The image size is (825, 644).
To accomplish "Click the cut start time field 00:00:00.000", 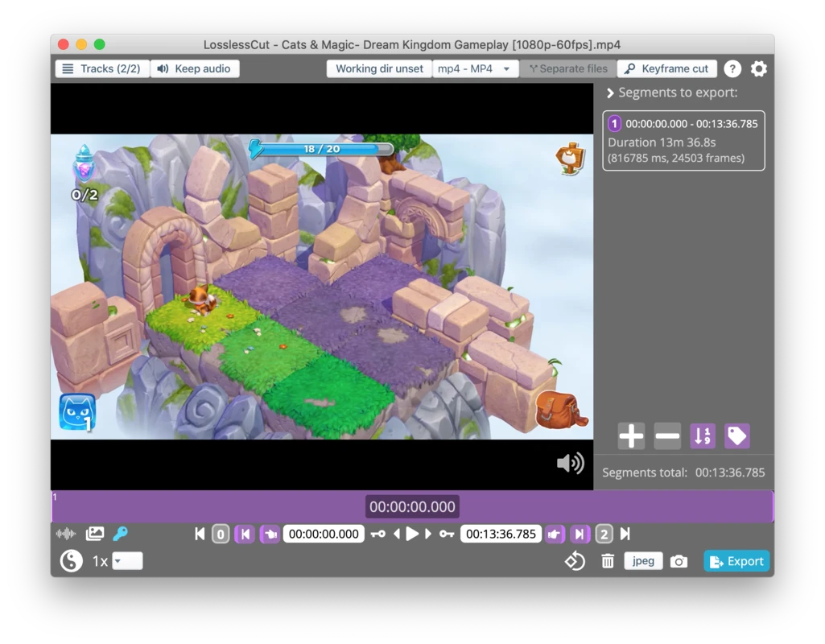I will pyautogui.click(x=324, y=534).
